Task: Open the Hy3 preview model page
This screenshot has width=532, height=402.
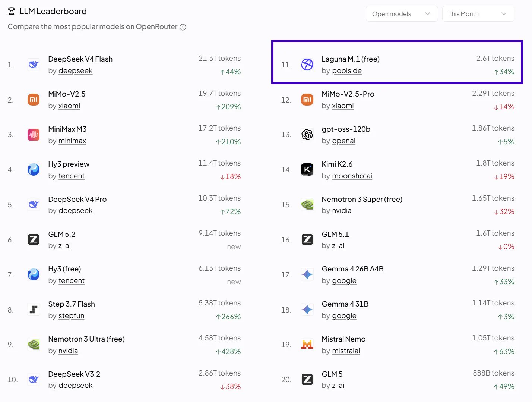Action: pyautogui.click(x=69, y=164)
